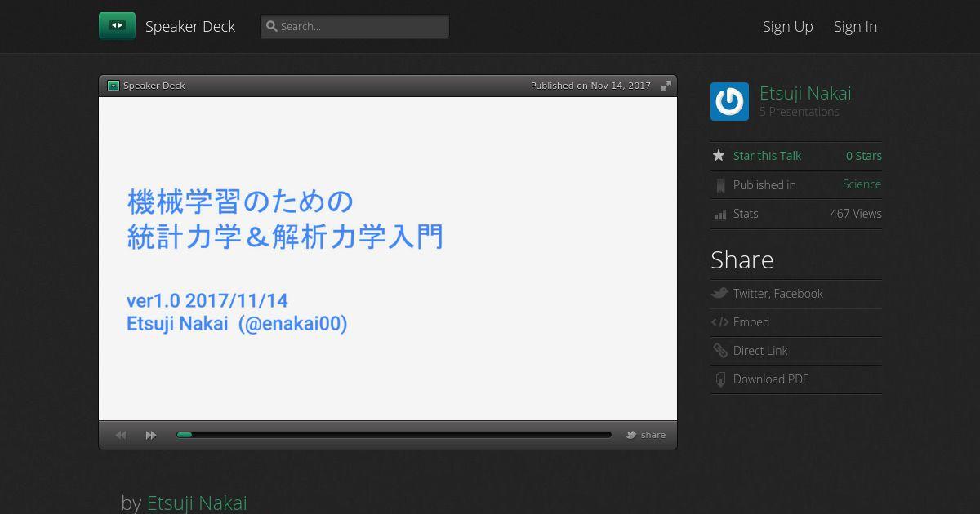Image resolution: width=980 pixels, height=514 pixels.
Task: Share via Twitter, Facebook link
Action: click(x=778, y=294)
